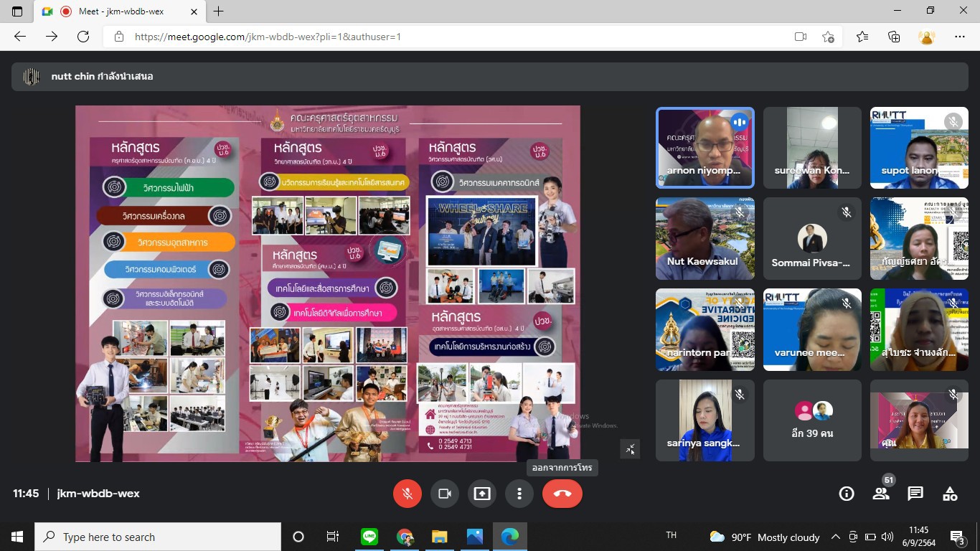The image size is (980, 551).
Task: View site information lock icon
Action: 119,37
